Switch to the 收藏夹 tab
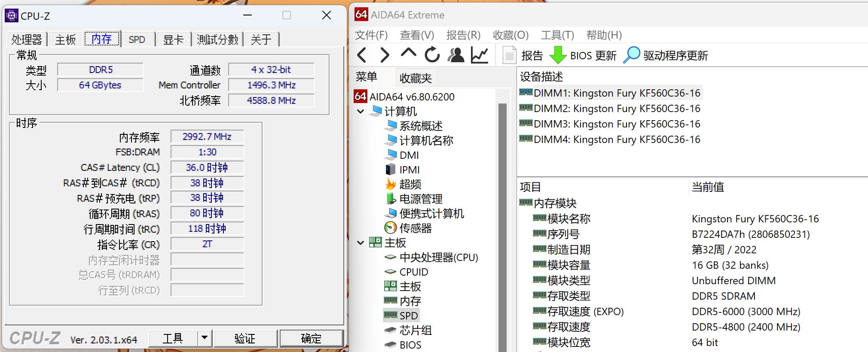Viewport: 868px width, 352px height. [416, 78]
